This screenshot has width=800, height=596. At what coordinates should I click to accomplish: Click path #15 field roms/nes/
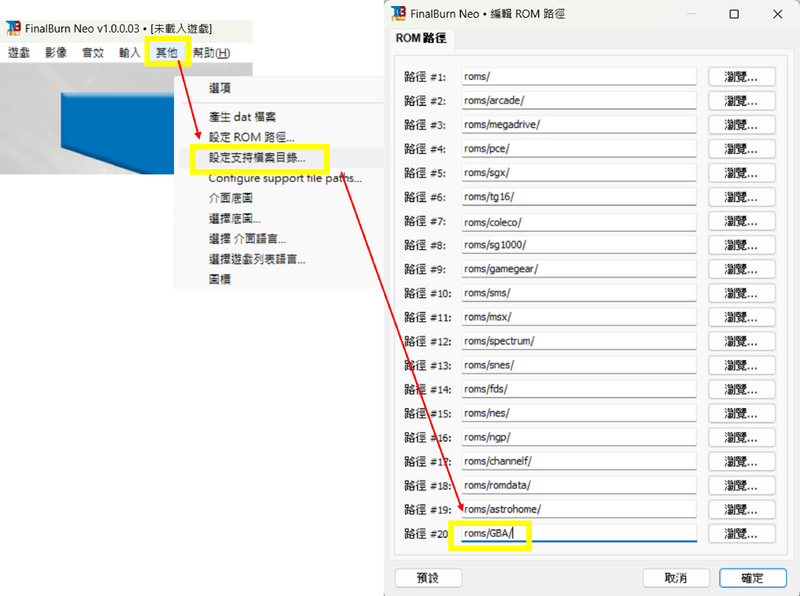[x=579, y=413]
